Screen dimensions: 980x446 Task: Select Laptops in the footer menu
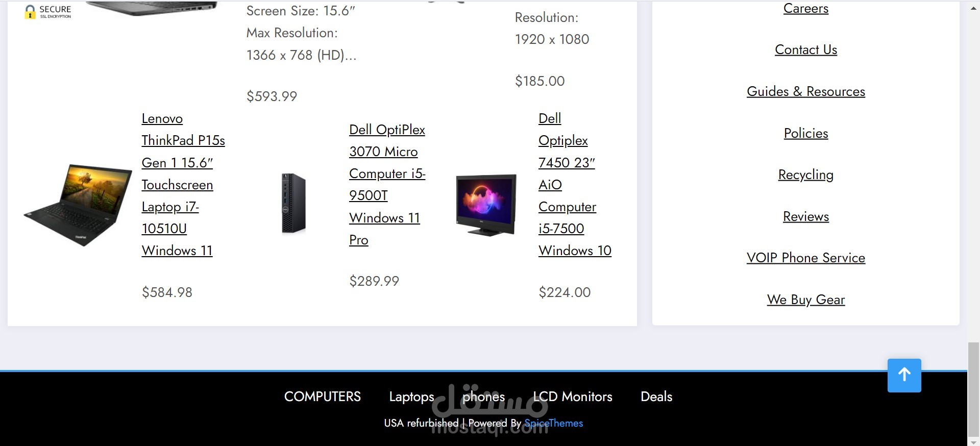tap(411, 397)
